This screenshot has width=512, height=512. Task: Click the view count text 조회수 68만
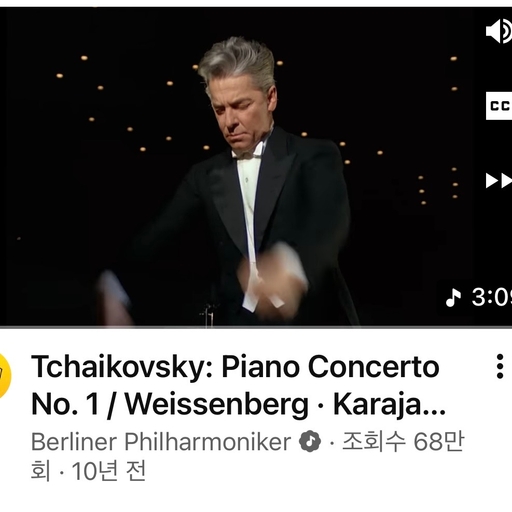(403, 441)
